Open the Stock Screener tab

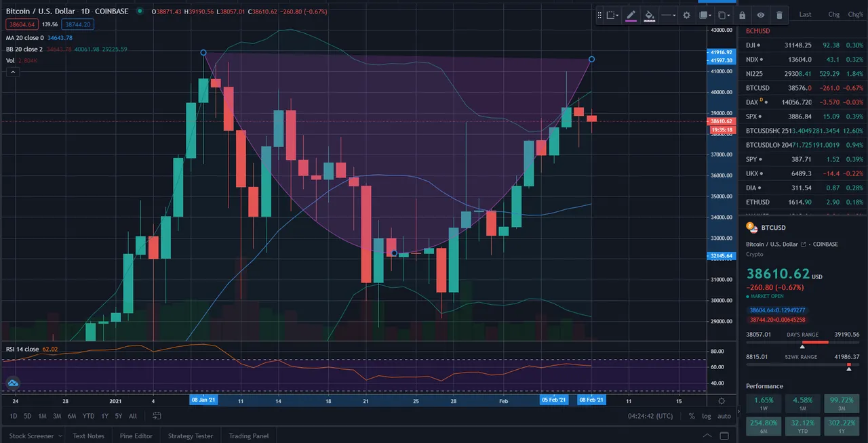point(31,436)
